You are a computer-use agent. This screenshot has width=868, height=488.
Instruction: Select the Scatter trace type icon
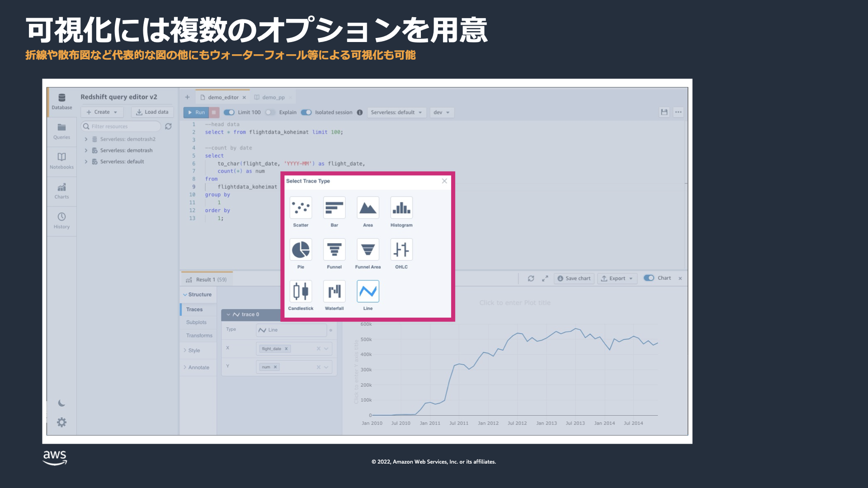(x=301, y=208)
